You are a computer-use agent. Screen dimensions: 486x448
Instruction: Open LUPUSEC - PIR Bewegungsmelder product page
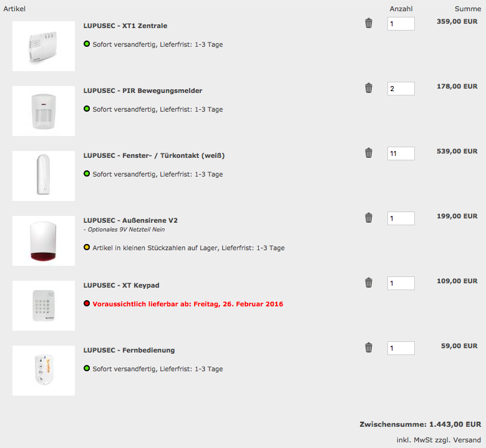pos(143,90)
